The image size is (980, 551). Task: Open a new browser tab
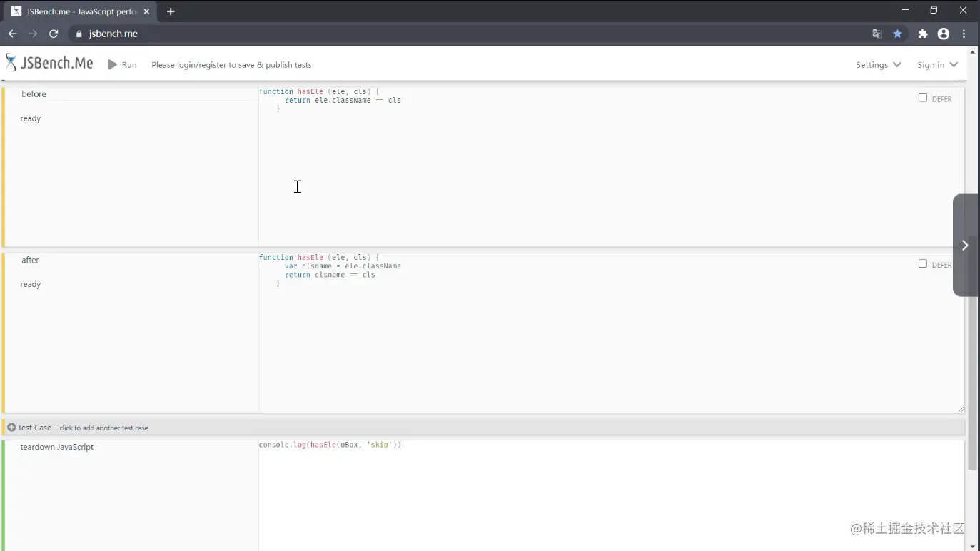[171, 11]
